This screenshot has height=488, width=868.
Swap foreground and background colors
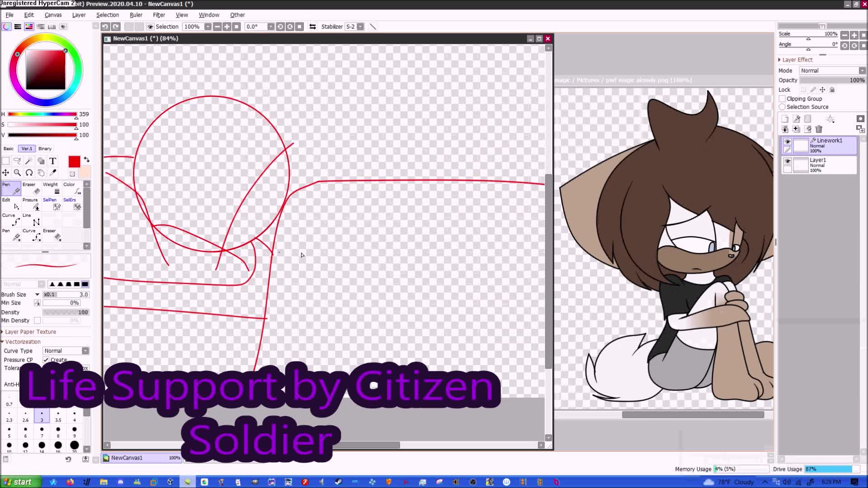(x=86, y=160)
